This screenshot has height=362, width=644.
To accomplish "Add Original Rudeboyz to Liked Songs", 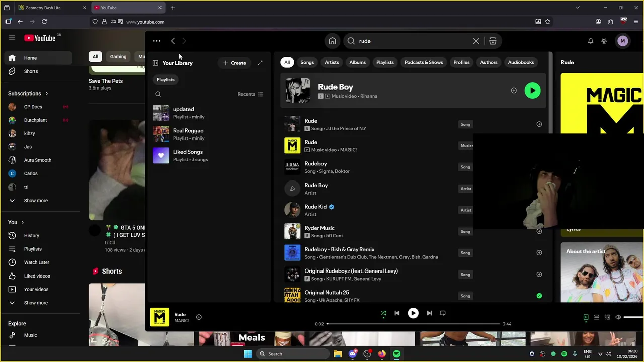I will coord(539,275).
